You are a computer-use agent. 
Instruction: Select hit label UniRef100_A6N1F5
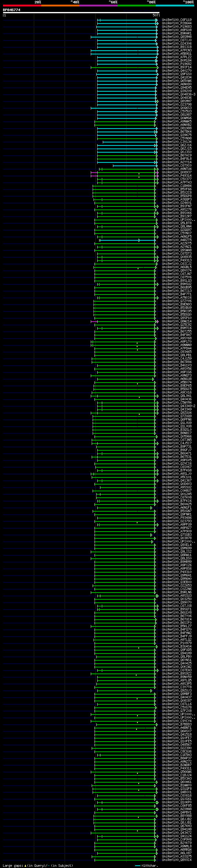177,236
